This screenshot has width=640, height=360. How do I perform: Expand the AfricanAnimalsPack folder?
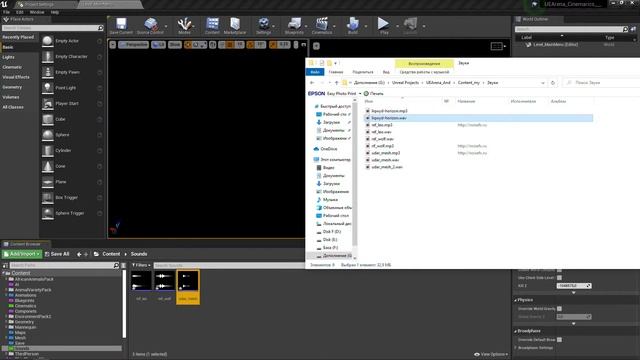[6, 280]
